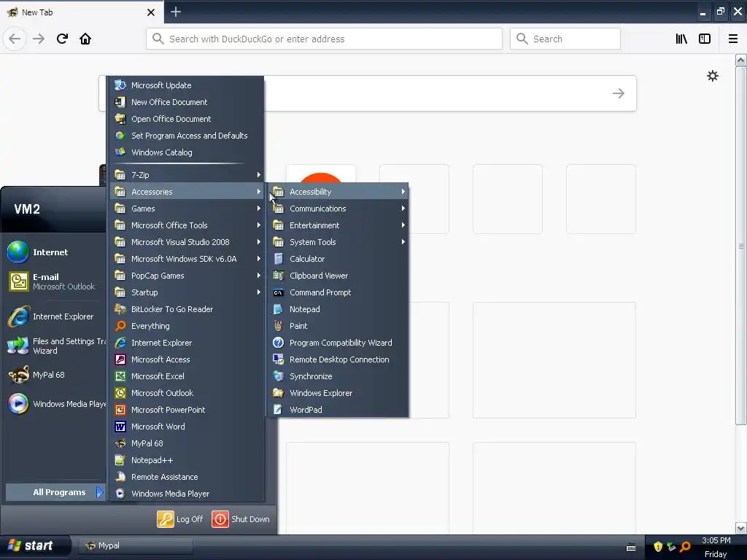This screenshot has width=747, height=560.
Task: Expand the Communications submenu
Action: point(338,209)
